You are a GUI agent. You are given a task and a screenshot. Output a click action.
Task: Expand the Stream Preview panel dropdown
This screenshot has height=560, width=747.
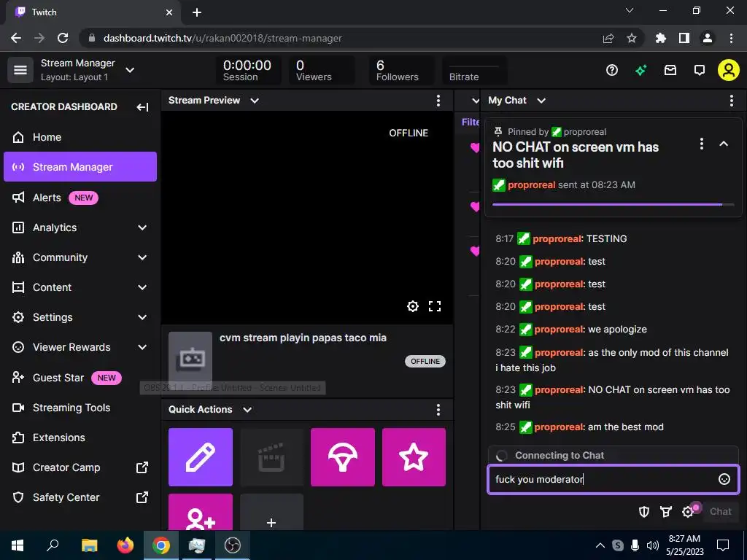point(255,101)
